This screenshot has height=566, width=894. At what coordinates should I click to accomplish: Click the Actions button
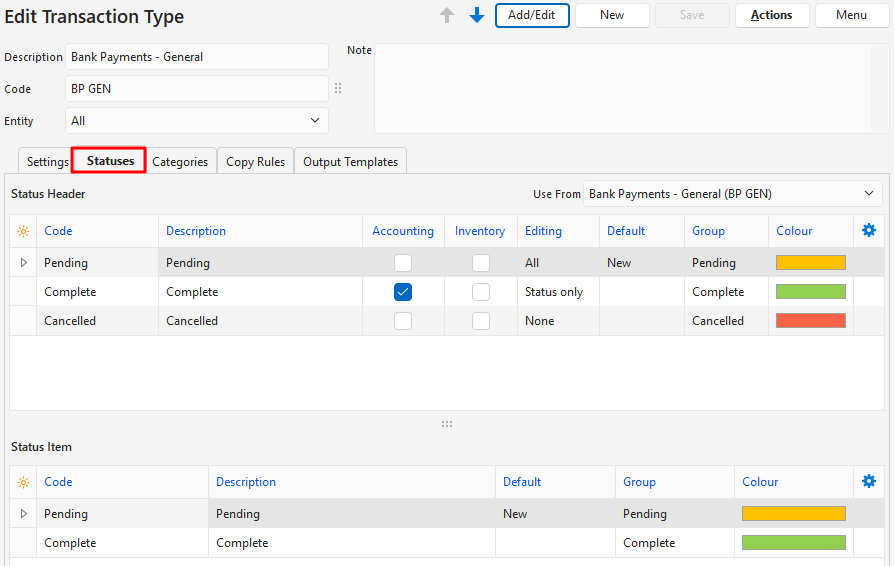pos(771,15)
